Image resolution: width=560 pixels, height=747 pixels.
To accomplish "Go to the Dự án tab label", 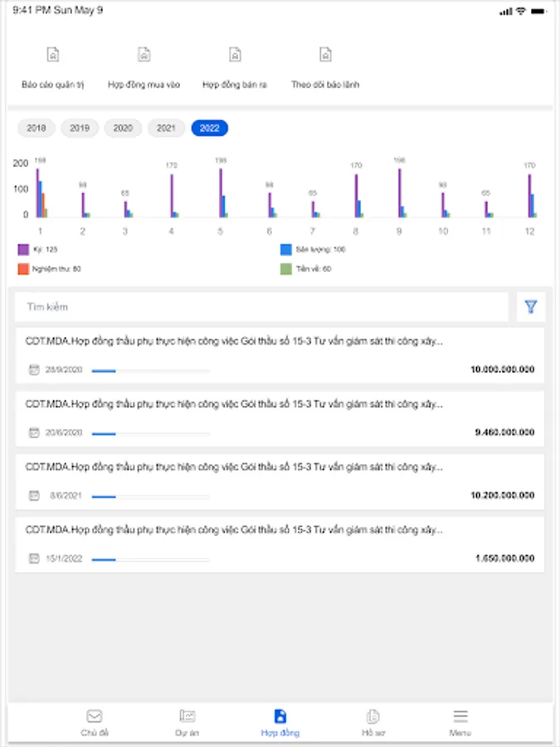I will point(187,732).
